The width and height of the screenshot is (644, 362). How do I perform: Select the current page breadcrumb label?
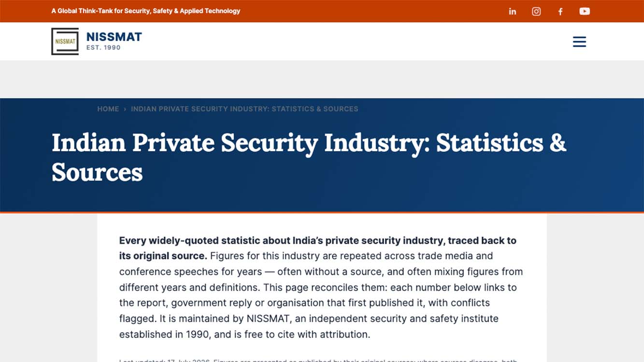[x=244, y=109]
